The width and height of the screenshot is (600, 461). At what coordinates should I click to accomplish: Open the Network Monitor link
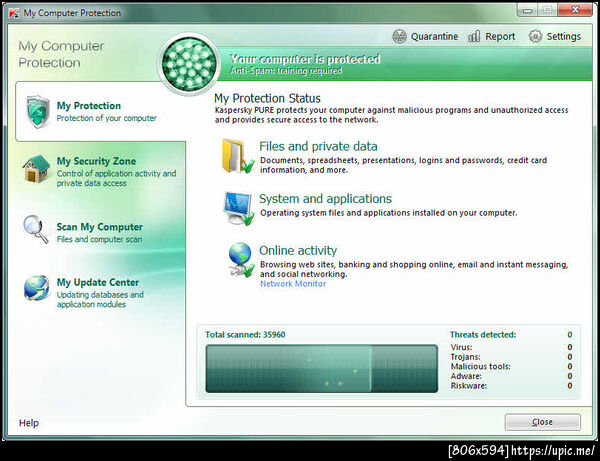[x=293, y=284]
